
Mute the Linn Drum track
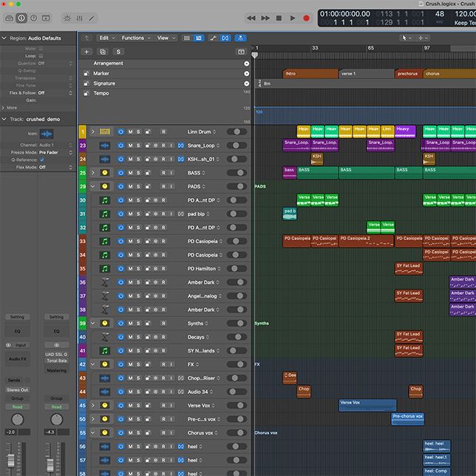(x=130, y=132)
